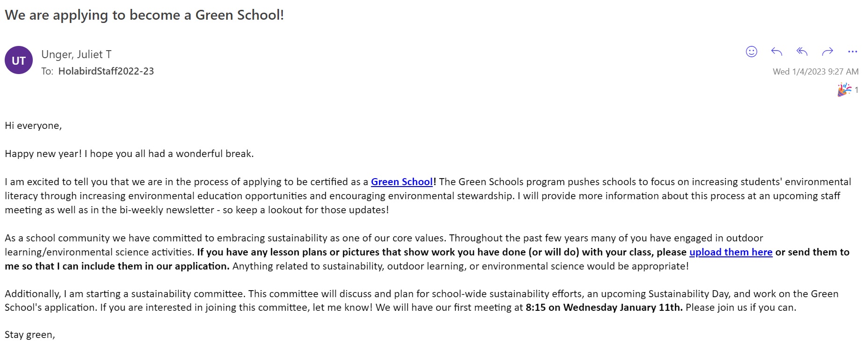
Task: Click the Reply All icon
Action: pos(802,52)
